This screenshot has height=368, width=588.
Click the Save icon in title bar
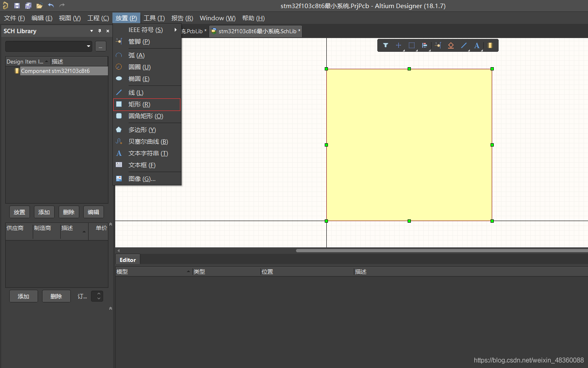click(x=17, y=6)
